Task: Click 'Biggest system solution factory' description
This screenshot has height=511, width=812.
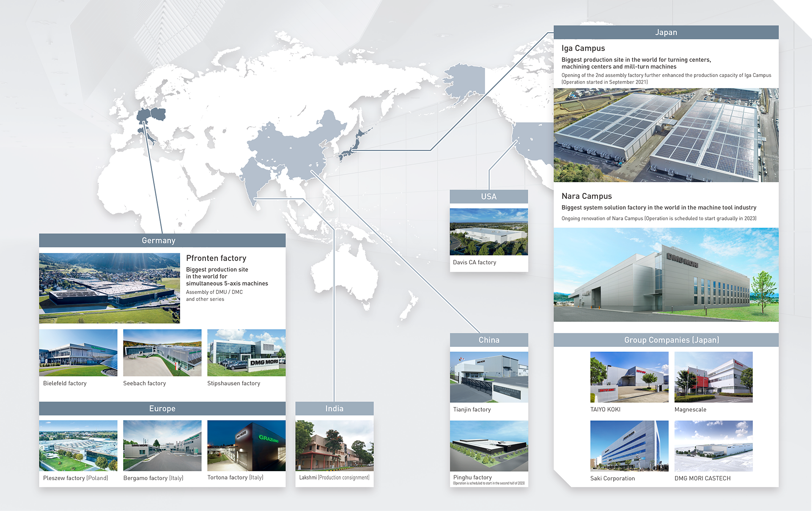Action: (x=659, y=207)
